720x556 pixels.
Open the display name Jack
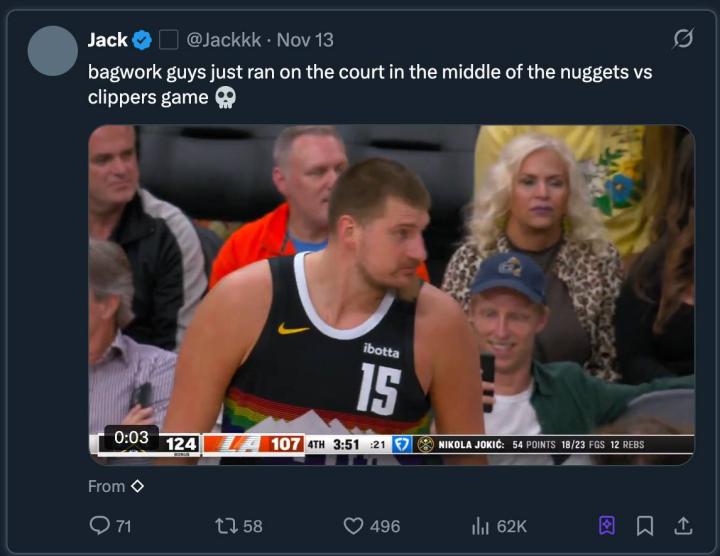coord(107,40)
